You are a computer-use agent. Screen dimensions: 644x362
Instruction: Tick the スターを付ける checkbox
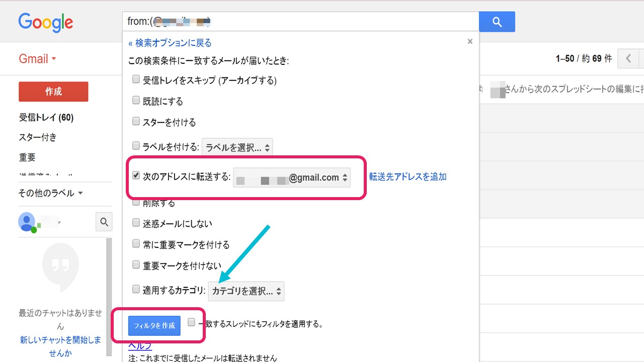(136, 122)
